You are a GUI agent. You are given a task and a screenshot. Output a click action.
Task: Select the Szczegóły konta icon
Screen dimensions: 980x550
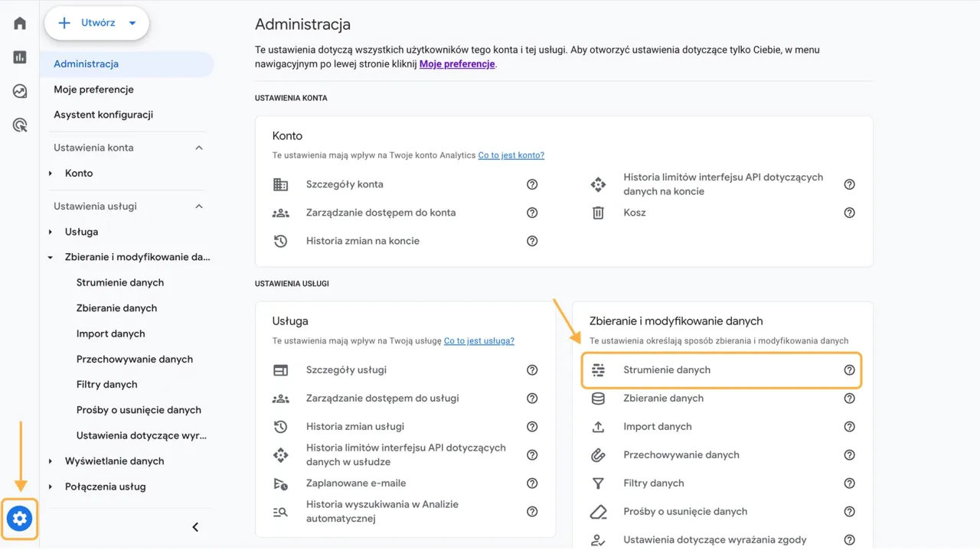point(281,184)
